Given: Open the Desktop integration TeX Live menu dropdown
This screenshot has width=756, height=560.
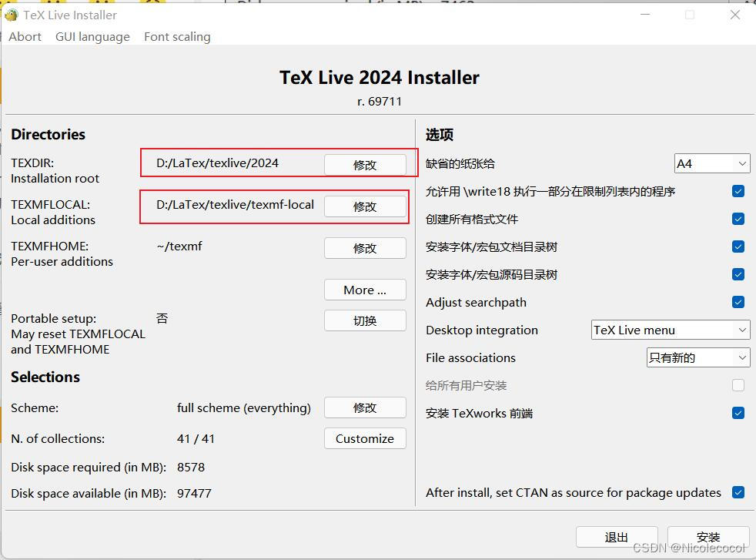Looking at the screenshot, I should pos(671,330).
